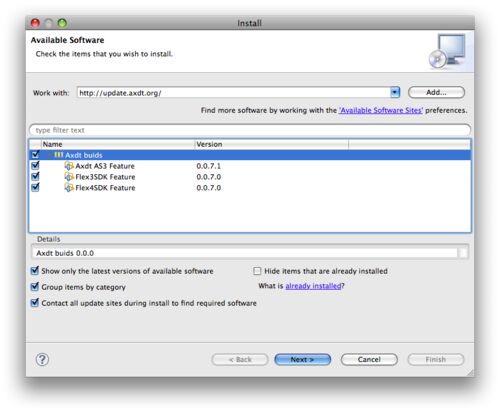This screenshot has height=412, width=500.
Task: Select the Axdt buids row name
Action: click(84, 155)
